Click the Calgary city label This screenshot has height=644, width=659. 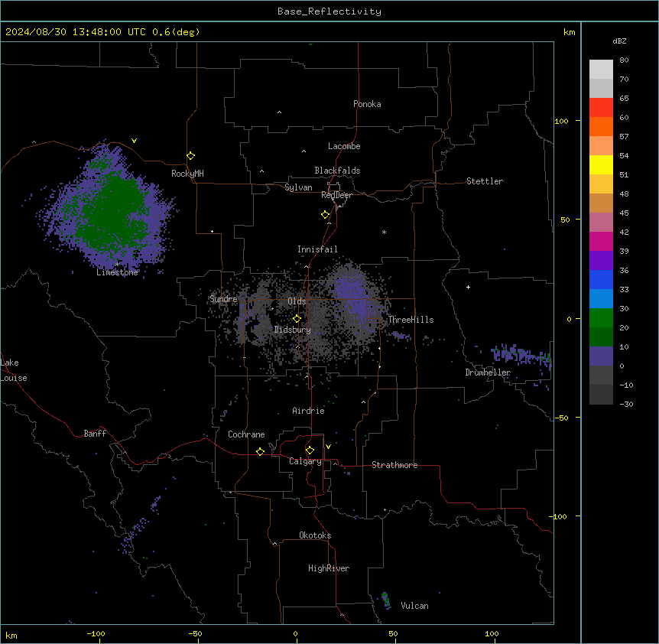tap(305, 461)
